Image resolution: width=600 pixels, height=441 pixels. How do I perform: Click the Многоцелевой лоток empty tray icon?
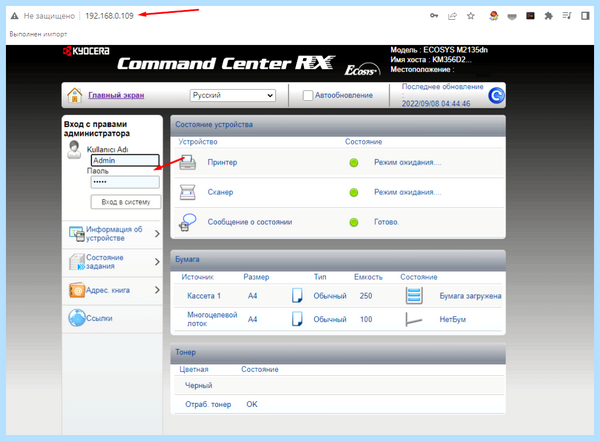click(x=413, y=319)
